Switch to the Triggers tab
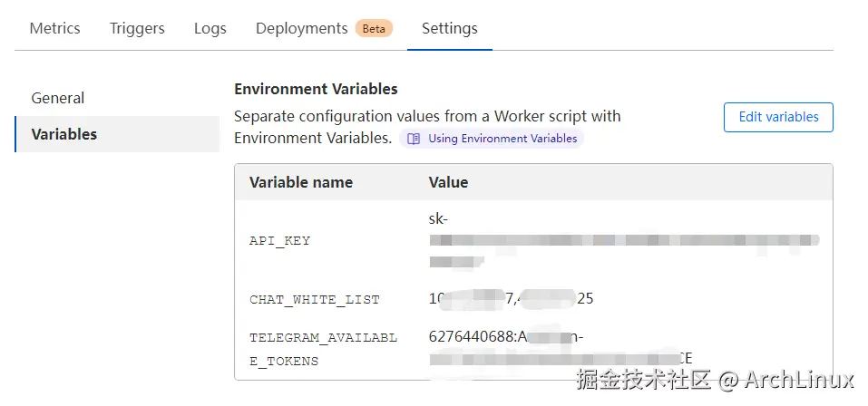This screenshot has height=406, width=868. point(137,28)
